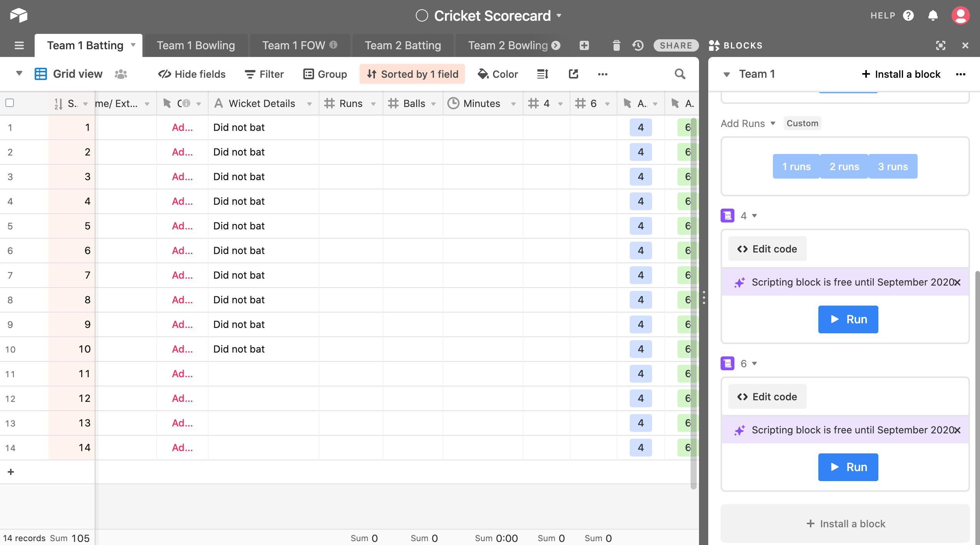This screenshot has height=545, width=980.
Task: Open the view collaborators people icon
Action: pos(120,74)
